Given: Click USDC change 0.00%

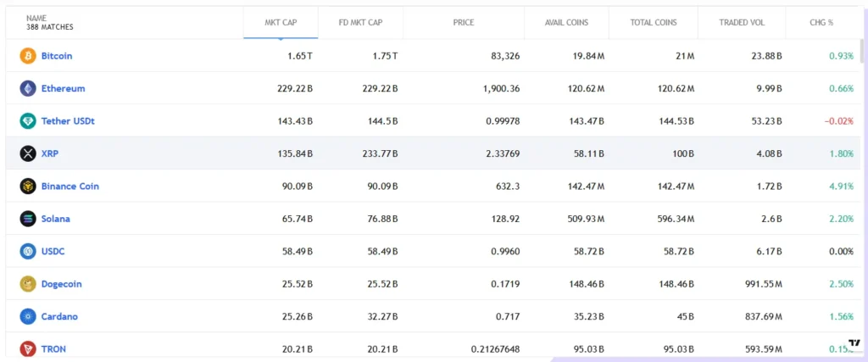Looking at the screenshot, I should pos(842,251).
